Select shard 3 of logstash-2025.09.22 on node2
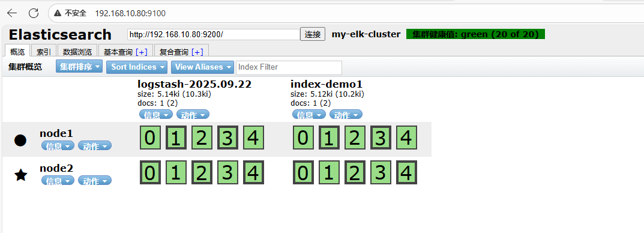The image size is (644, 233). 227,172
